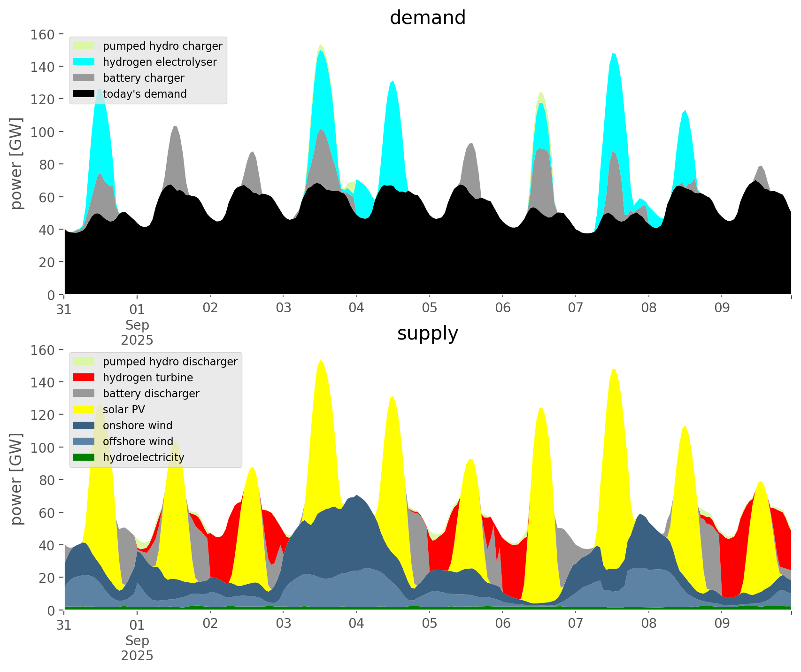Click the battery discharger legend label
This screenshot has height=672, width=801.
[151, 394]
